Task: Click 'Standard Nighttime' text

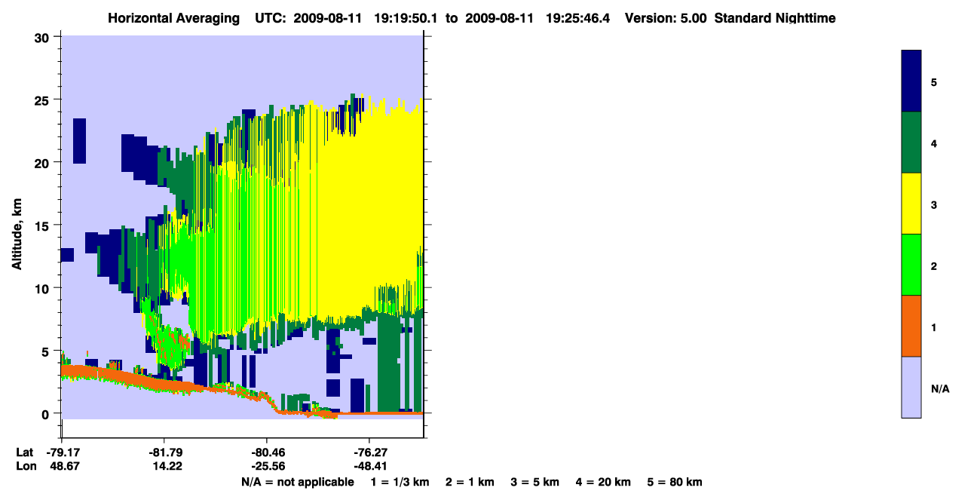Action: coord(774,18)
